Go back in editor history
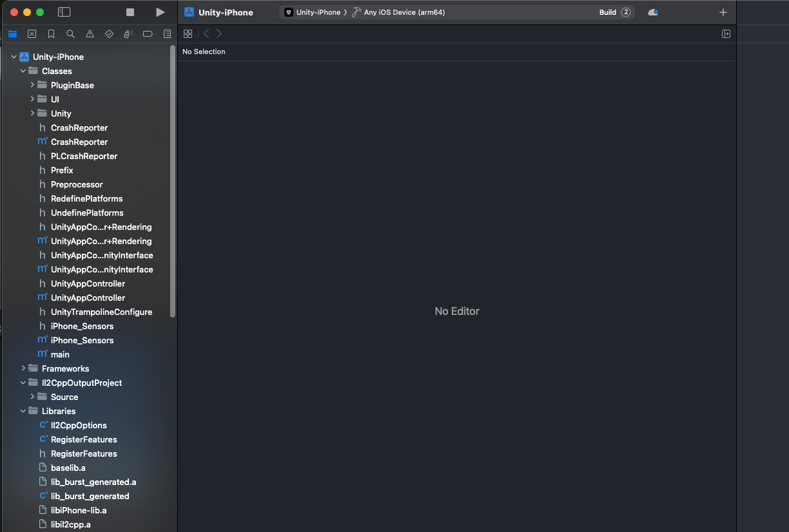Viewport: 789px width, 532px height. click(206, 34)
